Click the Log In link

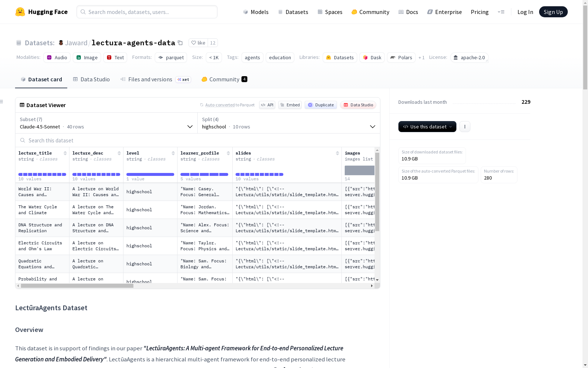pos(525,12)
